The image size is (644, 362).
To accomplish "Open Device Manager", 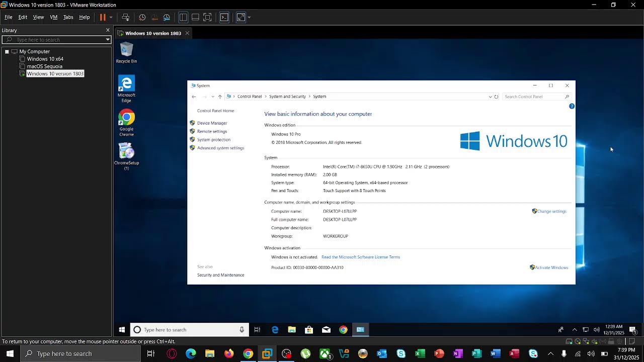I will point(212,123).
